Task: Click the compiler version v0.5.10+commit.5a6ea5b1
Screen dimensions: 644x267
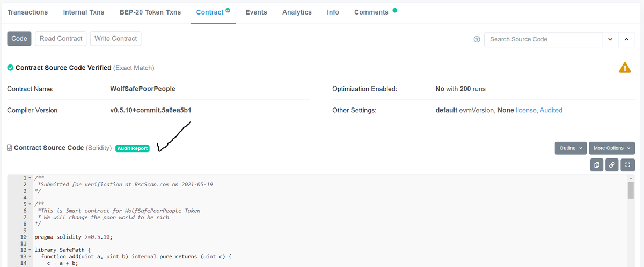Action: click(x=151, y=110)
